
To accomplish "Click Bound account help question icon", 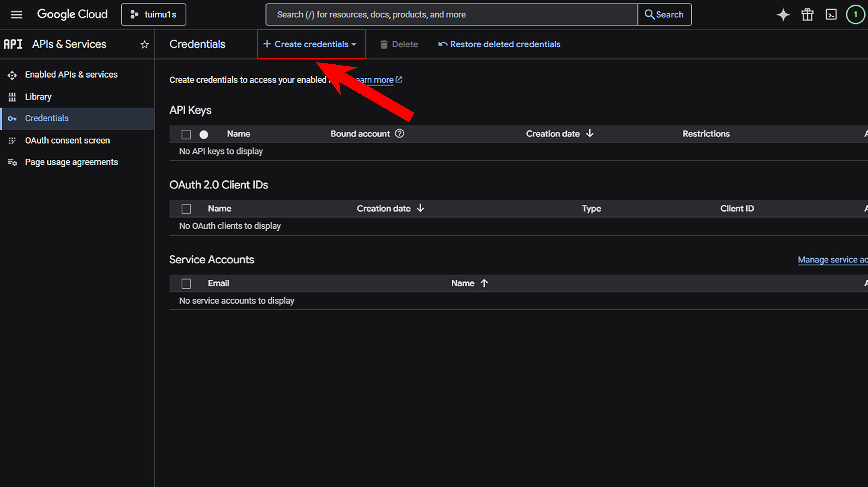I will [400, 133].
